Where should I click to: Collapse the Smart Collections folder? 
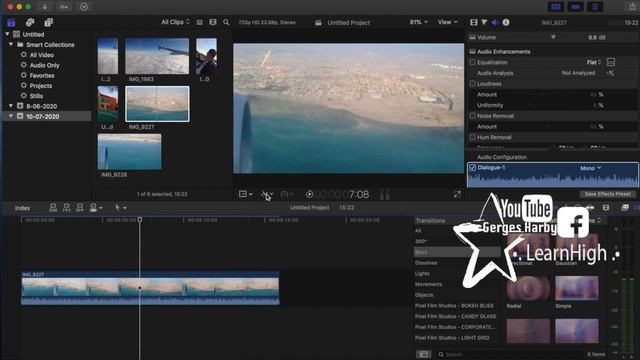(11, 44)
